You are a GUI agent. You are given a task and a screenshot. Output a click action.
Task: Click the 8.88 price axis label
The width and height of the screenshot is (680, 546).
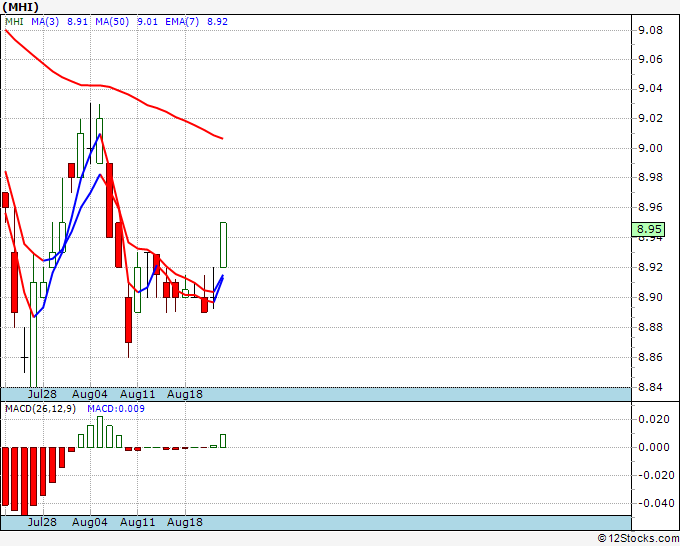tap(651, 327)
